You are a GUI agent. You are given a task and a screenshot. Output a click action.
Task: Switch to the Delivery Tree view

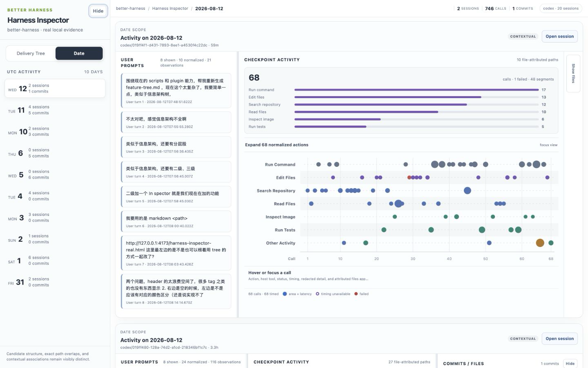coord(31,54)
